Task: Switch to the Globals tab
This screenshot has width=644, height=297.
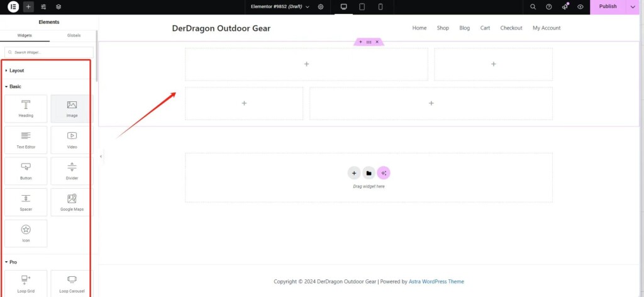Action: 74,35
